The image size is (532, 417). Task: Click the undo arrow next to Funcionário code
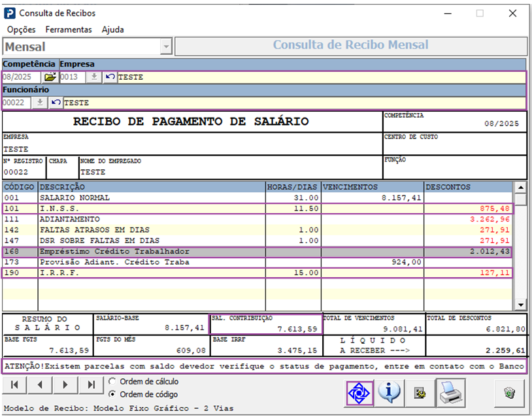coord(56,103)
